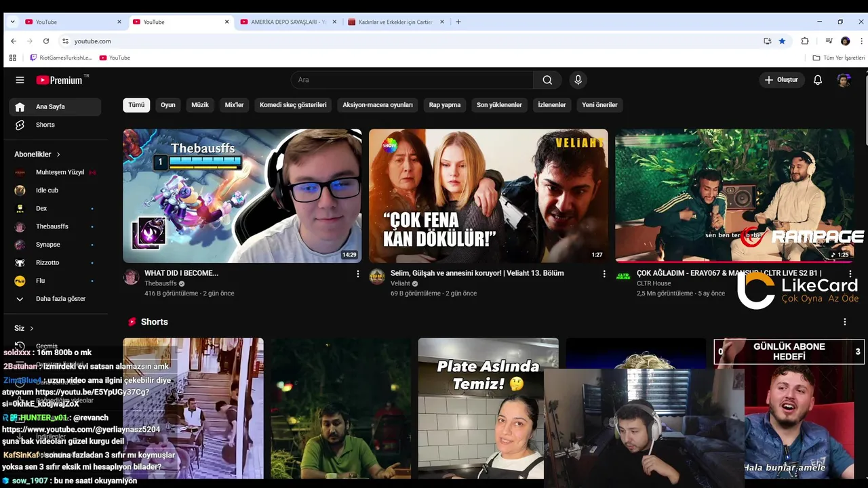Click the bookmark star in address bar
This screenshot has width=868, height=488.
tap(782, 41)
